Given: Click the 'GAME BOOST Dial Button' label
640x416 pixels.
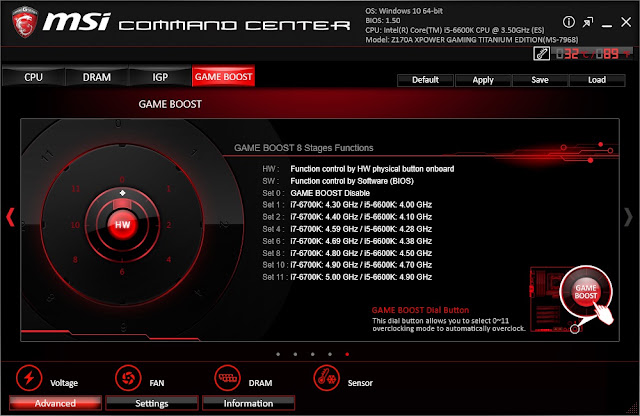Looking at the screenshot, I should 420,310.
